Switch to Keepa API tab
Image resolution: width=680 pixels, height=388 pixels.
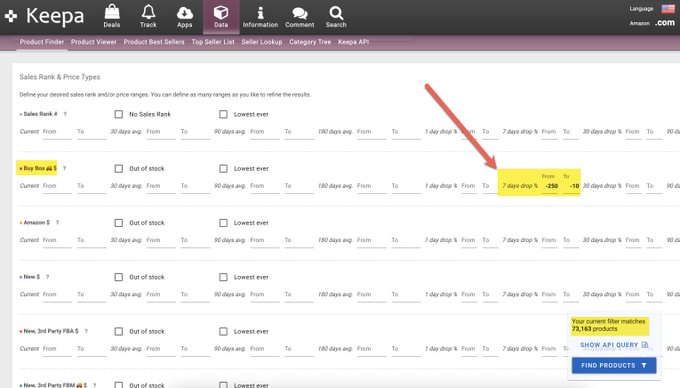pyautogui.click(x=353, y=42)
